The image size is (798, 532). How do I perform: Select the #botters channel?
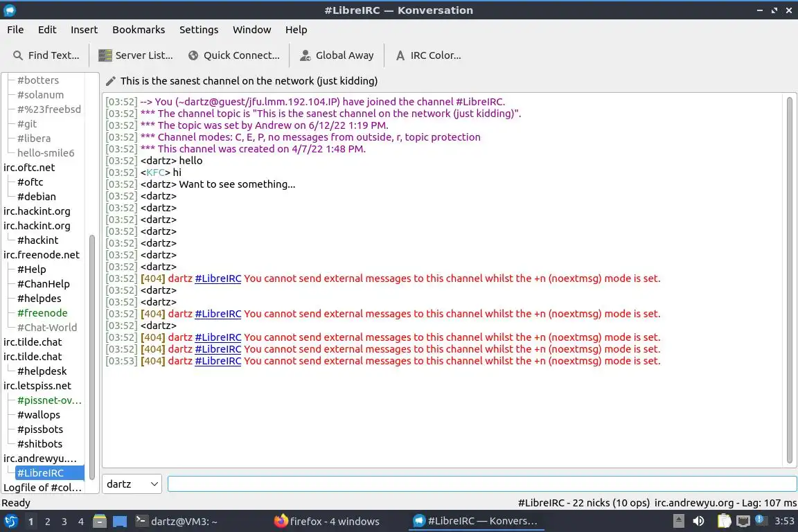coord(38,80)
